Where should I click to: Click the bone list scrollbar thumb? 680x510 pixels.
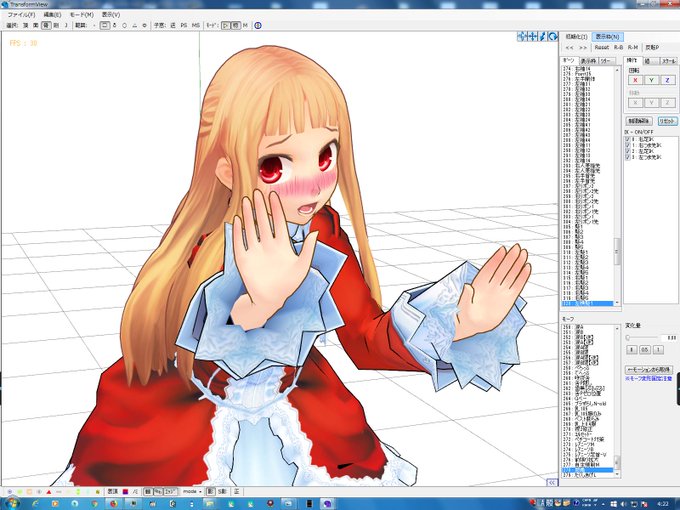pyautogui.click(x=617, y=251)
